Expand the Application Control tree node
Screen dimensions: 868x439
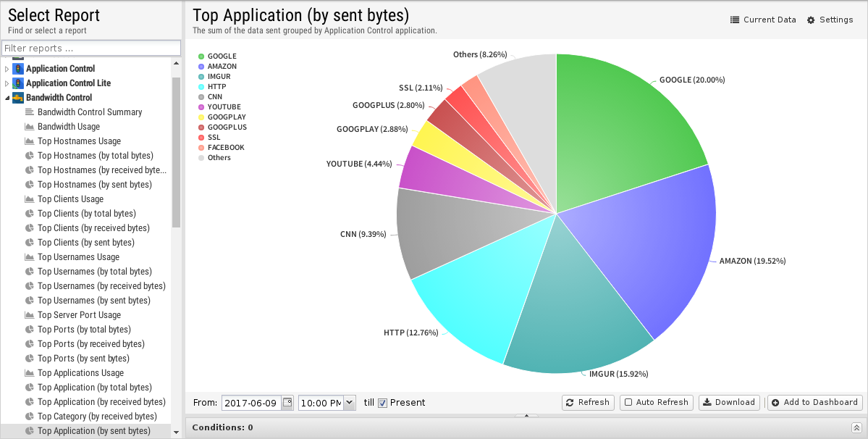pyautogui.click(x=7, y=70)
